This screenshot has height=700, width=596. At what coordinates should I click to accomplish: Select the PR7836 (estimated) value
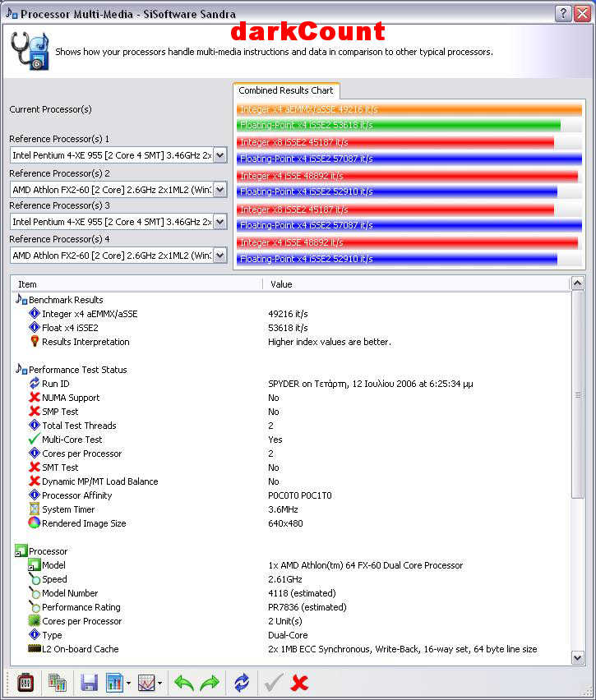pos(307,607)
